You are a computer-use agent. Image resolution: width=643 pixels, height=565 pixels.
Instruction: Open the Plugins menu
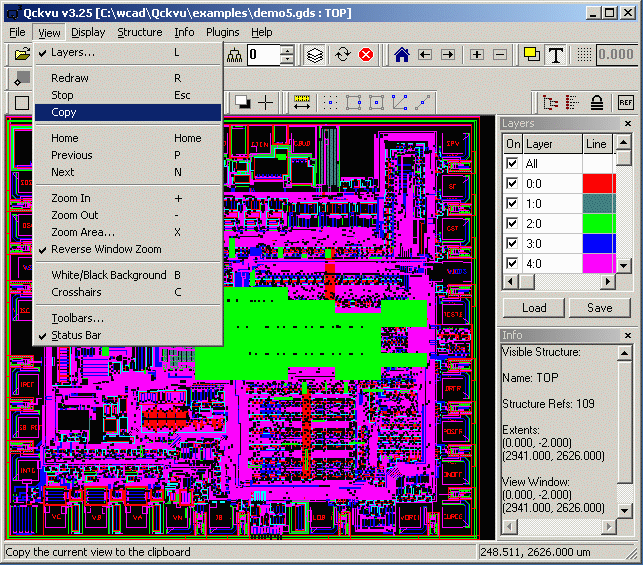(x=223, y=32)
